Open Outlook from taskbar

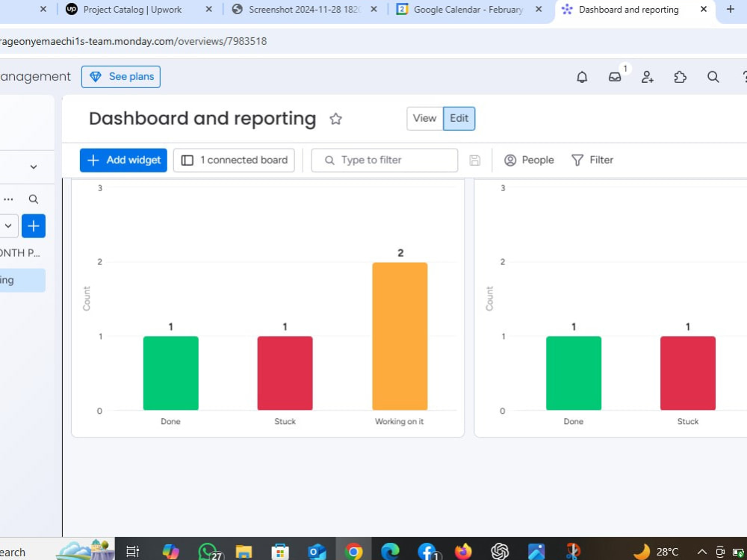tap(317, 552)
